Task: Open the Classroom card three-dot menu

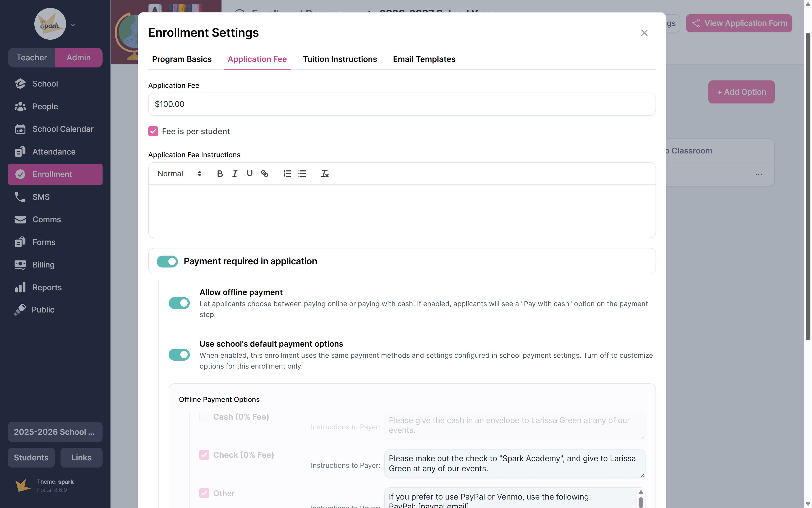Action: pos(759,174)
